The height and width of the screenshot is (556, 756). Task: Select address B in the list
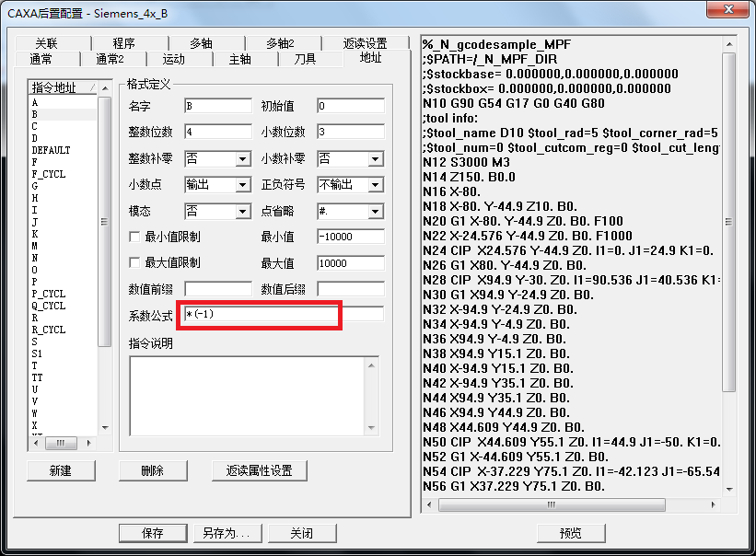coord(63,115)
